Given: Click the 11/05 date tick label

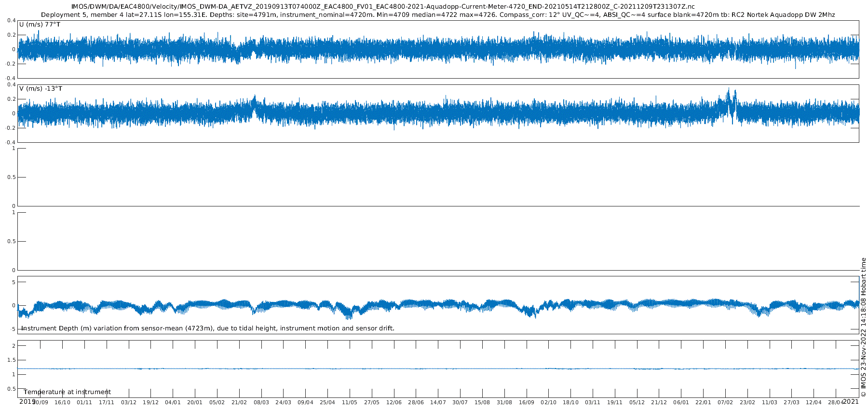Looking at the screenshot, I should tap(350, 402).
